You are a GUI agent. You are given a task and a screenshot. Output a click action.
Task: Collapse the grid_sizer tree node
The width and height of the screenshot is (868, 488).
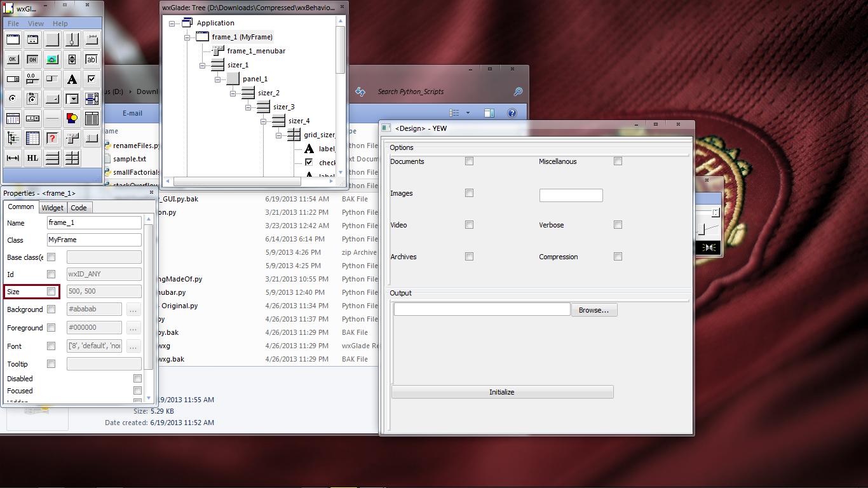278,135
